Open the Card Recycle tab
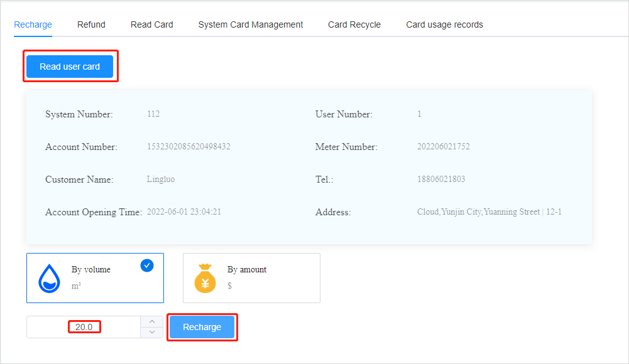Viewport: 629px width, 364px height. tap(354, 24)
